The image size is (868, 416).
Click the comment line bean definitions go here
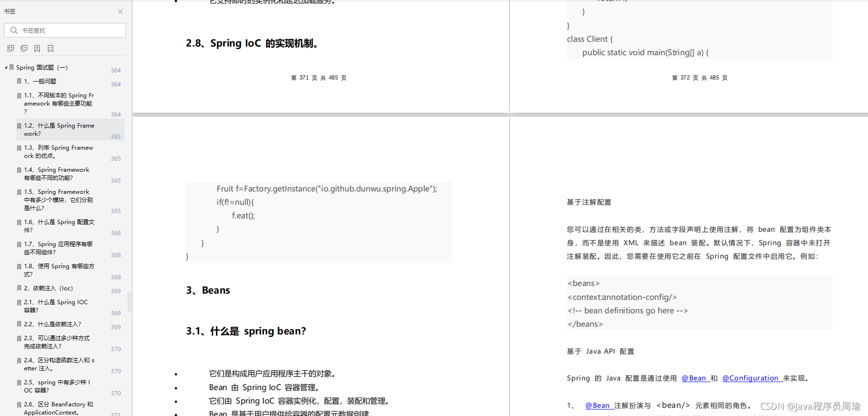pos(628,310)
